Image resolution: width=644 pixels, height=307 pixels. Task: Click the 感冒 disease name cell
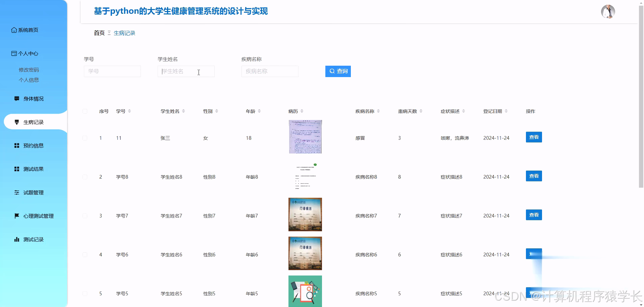point(360,138)
